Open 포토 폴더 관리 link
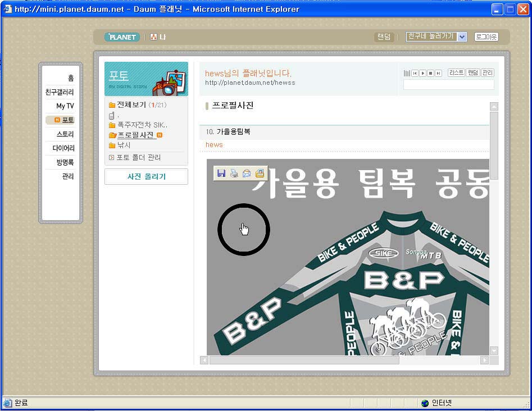Viewport: 532px width, 411px height. 138,157
